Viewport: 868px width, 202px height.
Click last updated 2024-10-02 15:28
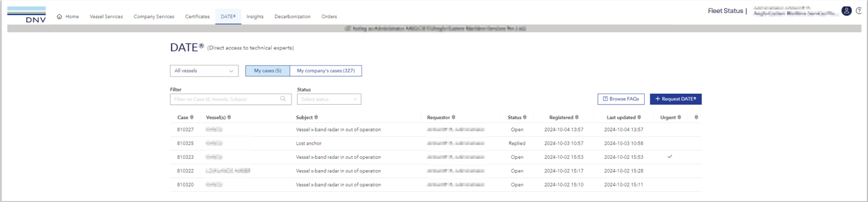624,171
